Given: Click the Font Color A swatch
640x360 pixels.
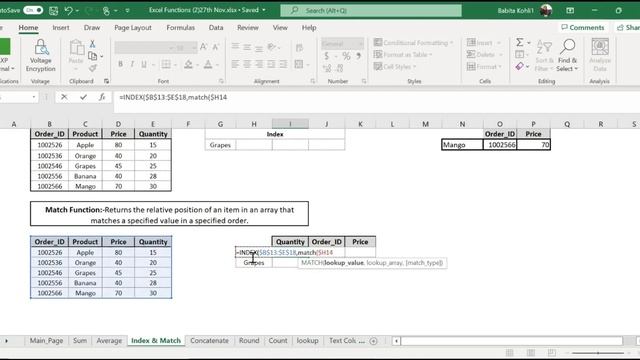Looking at the screenshot, I should point(208,64).
